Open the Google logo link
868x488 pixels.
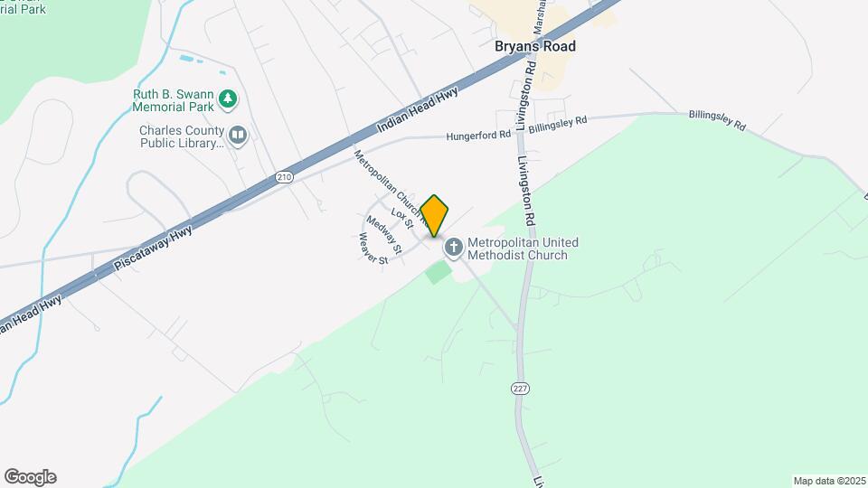click(31, 477)
